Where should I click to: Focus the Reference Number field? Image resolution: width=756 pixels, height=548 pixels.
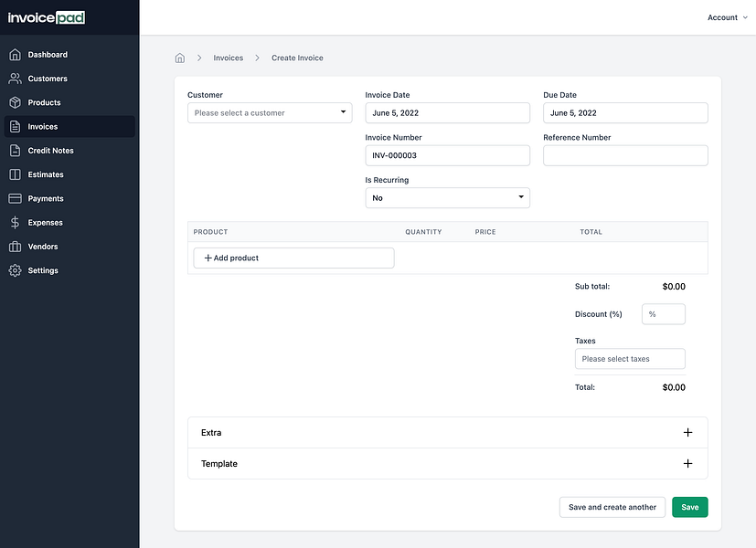625,155
